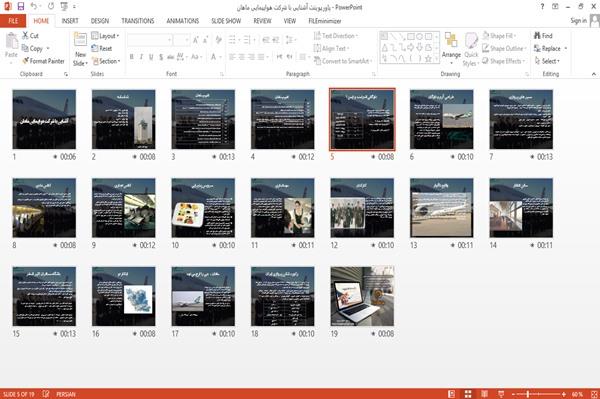Click the Undo arrow icon
The height and width of the screenshot is (399, 600).
tap(34, 6)
